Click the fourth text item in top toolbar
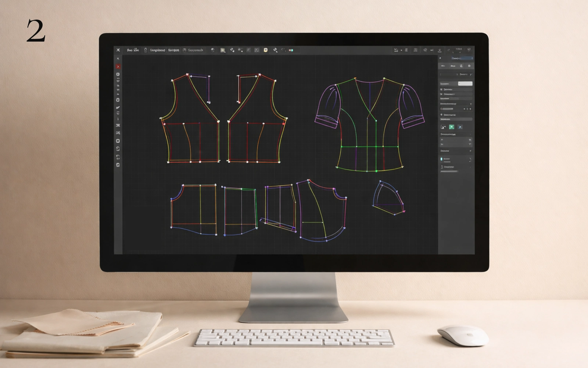Image resolution: width=588 pixels, height=368 pixels. point(195,50)
